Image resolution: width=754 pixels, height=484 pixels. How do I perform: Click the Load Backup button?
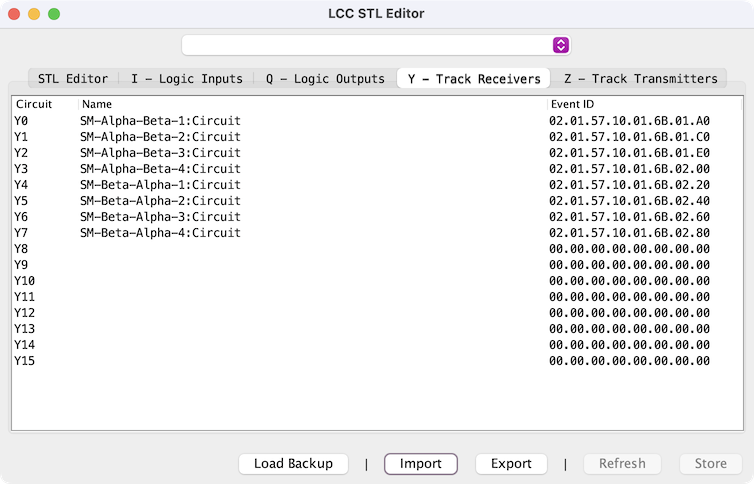293,464
